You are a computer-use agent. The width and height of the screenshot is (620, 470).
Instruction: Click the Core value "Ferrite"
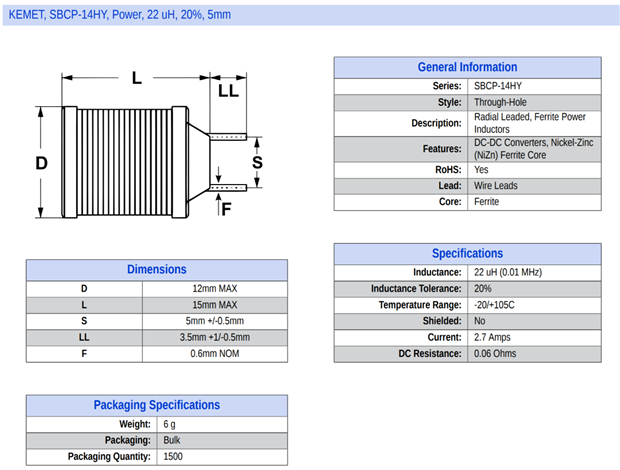coord(486,202)
